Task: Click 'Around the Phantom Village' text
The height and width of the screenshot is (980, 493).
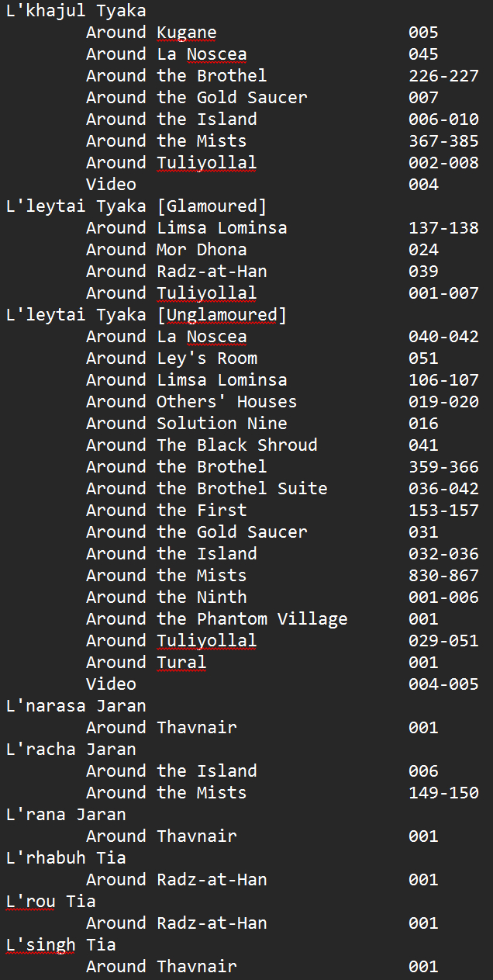Action: 216,619
